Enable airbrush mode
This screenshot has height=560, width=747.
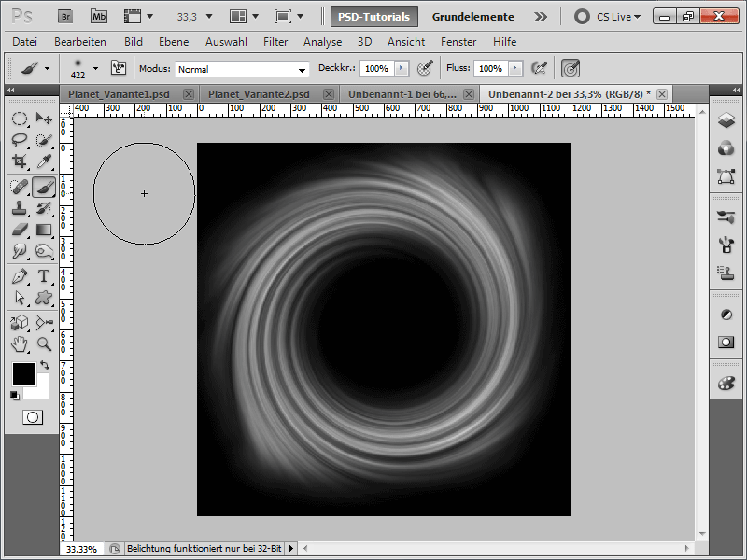tap(540, 68)
